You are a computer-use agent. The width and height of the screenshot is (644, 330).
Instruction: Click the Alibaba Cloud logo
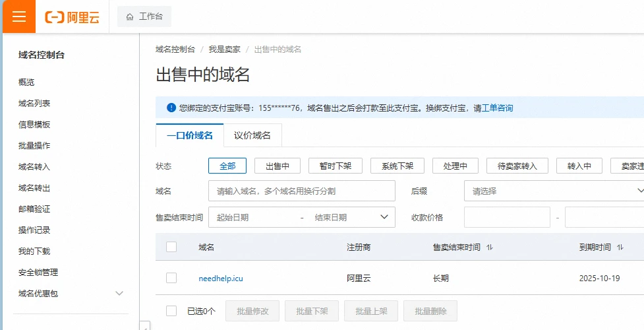click(x=73, y=17)
